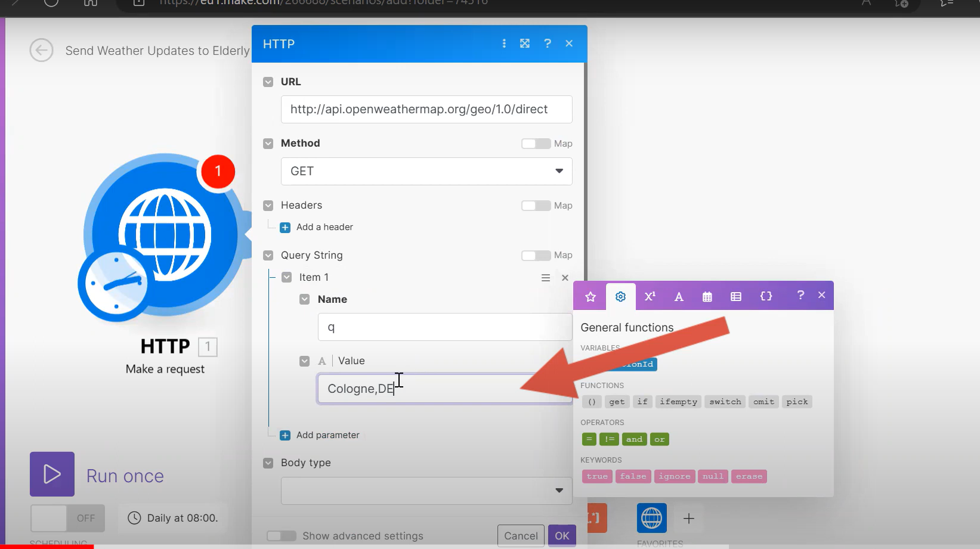Click the Run once play button
980x549 pixels.
click(52, 474)
